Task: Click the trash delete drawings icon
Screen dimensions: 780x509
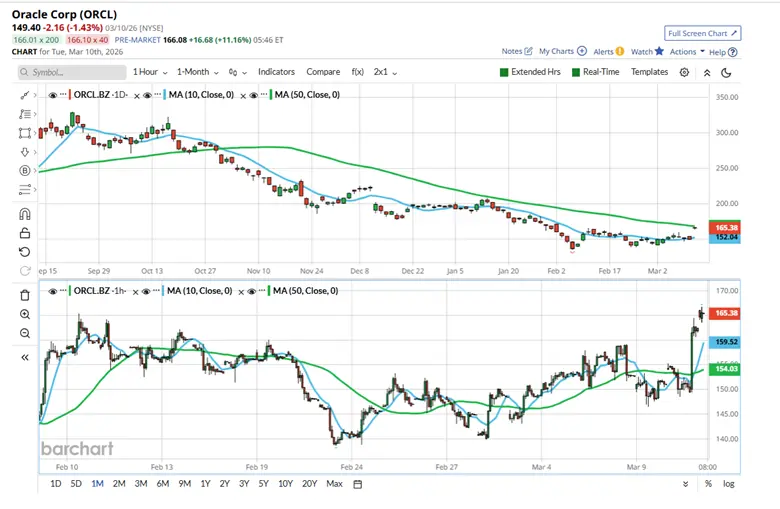Action: [25, 296]
